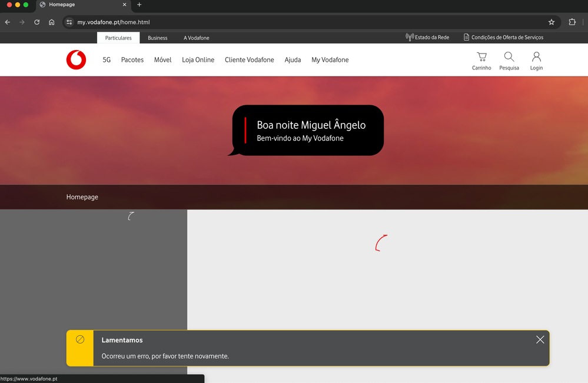Click the browser home icon
This screenshot has height=383, width=588.
[x=51, y=22]
